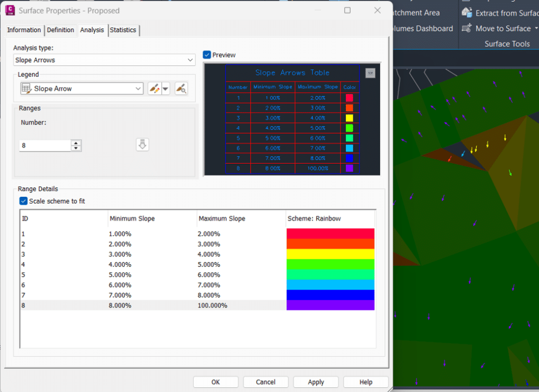The height and width of the screenshot is (392, 539).
Task: Click maximum slope value 5.000% in row 4
Action: 208,265
